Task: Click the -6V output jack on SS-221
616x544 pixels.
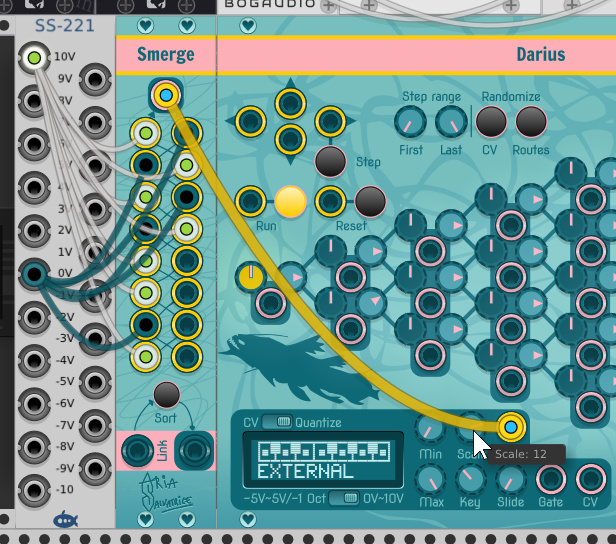Action: (x=35, y=404)
